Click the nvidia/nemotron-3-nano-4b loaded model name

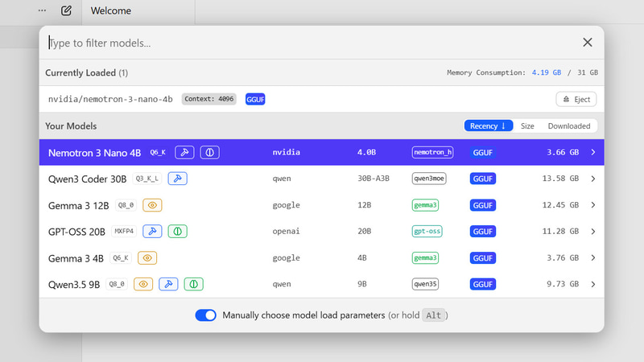click(x=110, y=99)
